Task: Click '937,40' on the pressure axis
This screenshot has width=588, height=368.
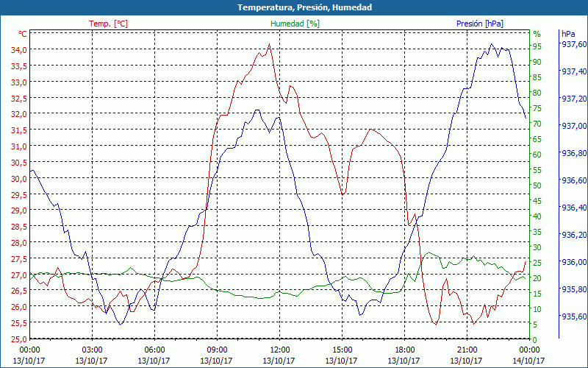Action: pyautogui.click(x=573, y=71)
